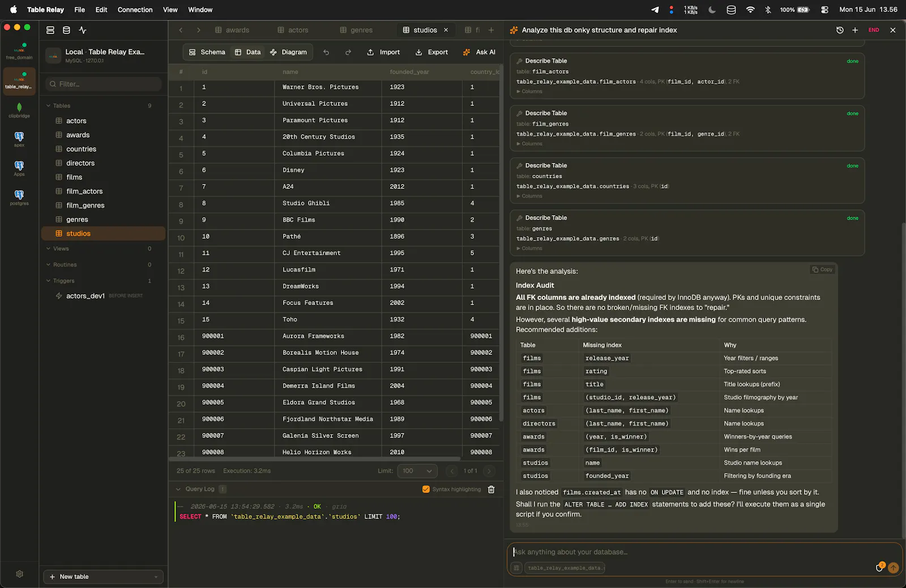Screen dimensions: 906x588
Task: Click the database cylinder icon in sidebar header
Action: (x=66, y=30)
